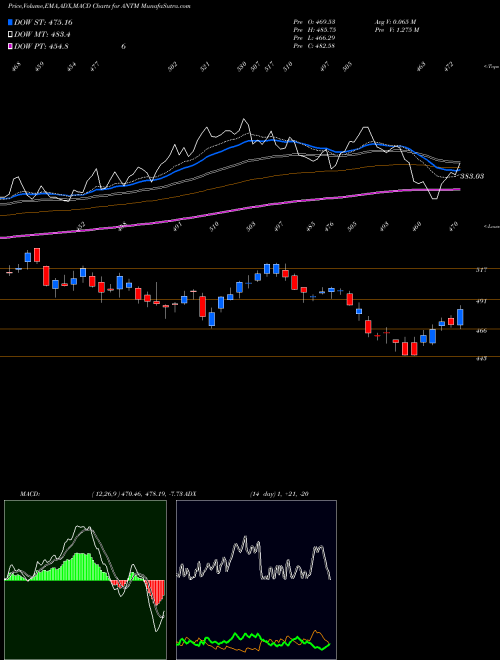The image size is (500, 660).
Task: Click the chart title for ANTM MunafaSutra.com
Action: click(99, 6)
